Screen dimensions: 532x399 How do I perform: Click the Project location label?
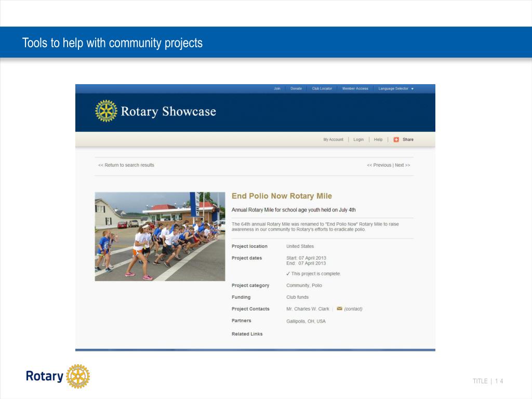(x=249, y=246)
